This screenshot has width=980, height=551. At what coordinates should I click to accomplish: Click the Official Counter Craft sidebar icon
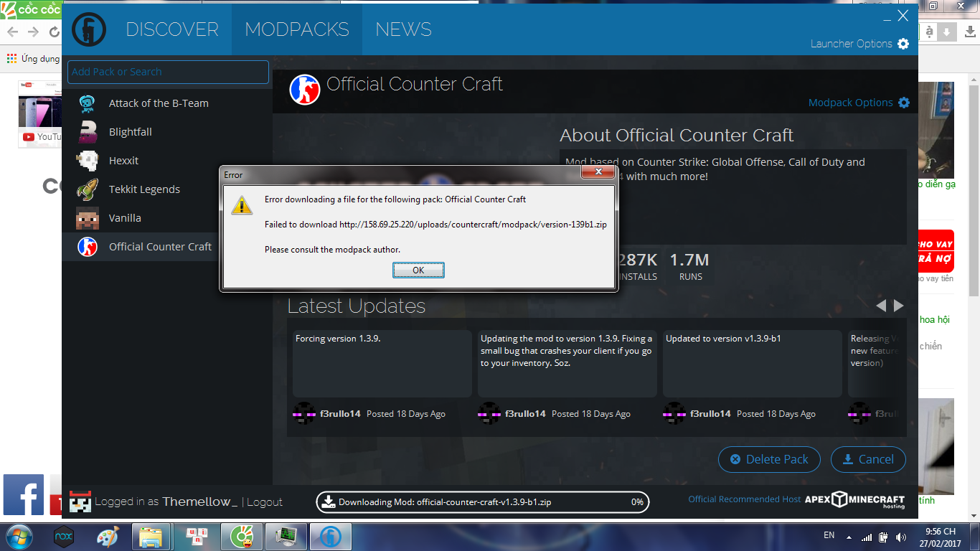pyautogui.click(x=88, y=247)
